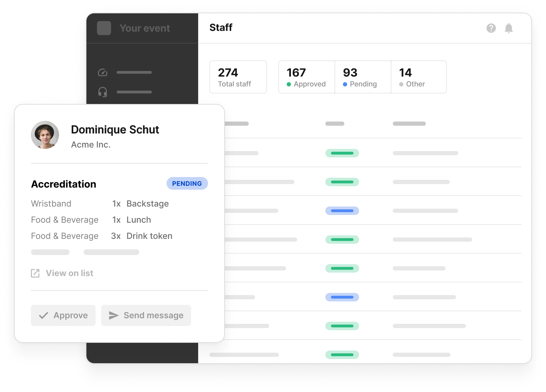Select the 274 Total staff card
Image resolution: width=546 pixels, height=392 pixels.
pyautogui.click(x=238, y=77)
